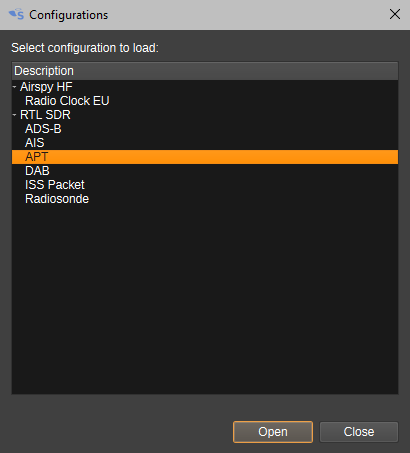Collapse the RTL SDR group arrow

15,115
